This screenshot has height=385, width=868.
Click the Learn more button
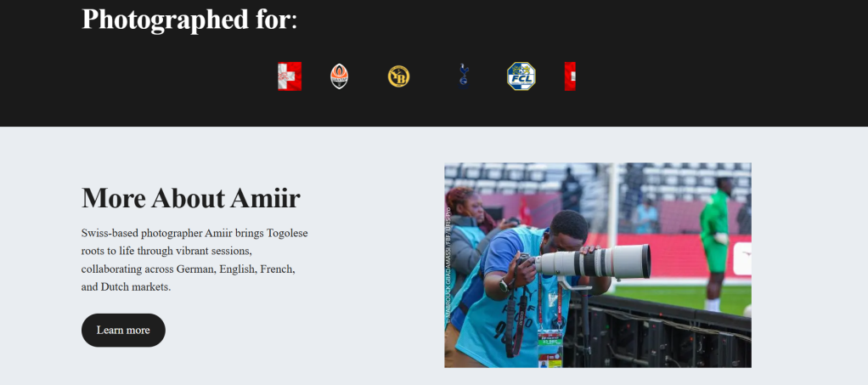pos(123,330)
